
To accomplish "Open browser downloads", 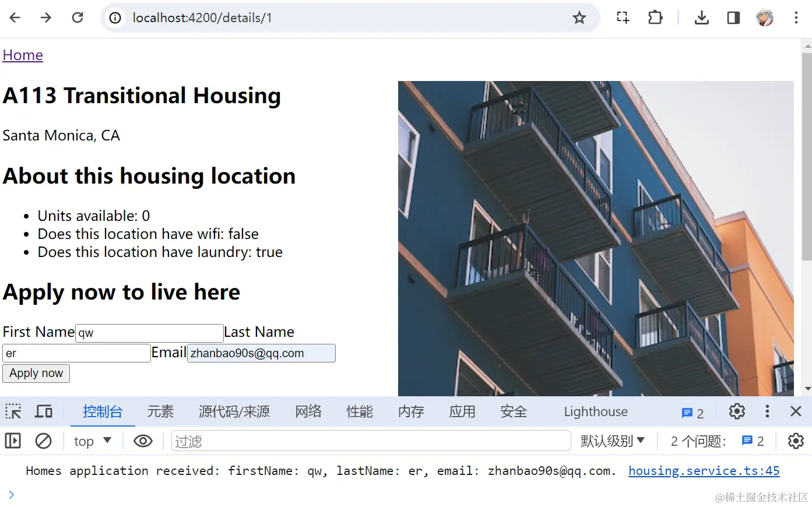I will (x=702, y=17).
